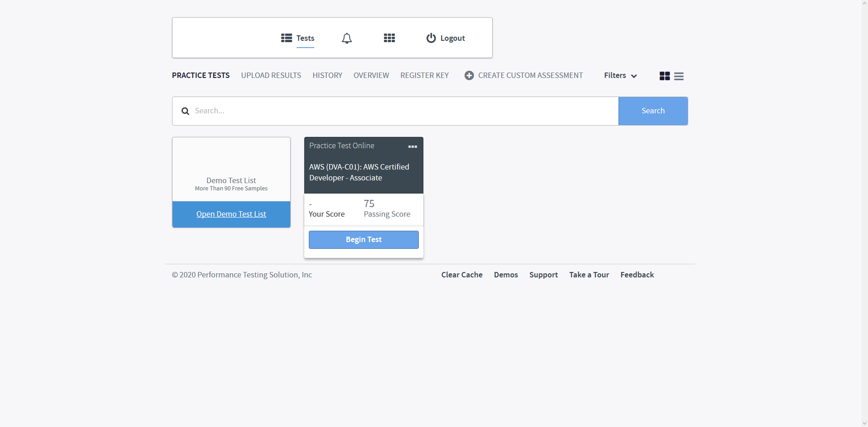Open the Tests navigation item
Viewport: 868px width, 427px height.
coord(305,38)
